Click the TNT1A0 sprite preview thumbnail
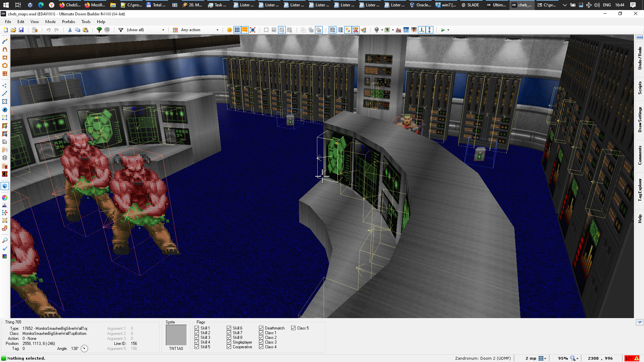The height and width of the screenshot is (362, 644). 176,335
